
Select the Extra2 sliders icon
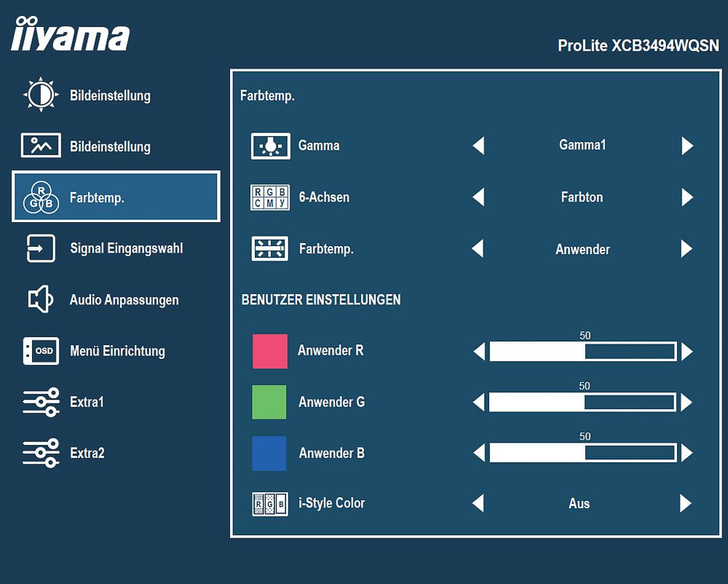(41, 453)
